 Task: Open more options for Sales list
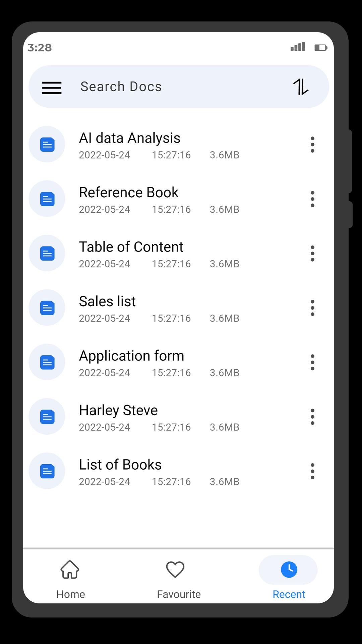tap(312, 308)
